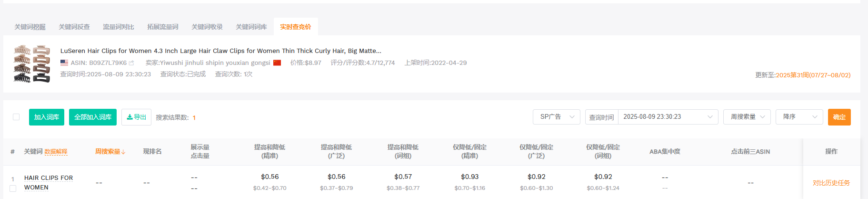Open the 降序 order dropdown
This screenshot has width=868, height=199.
point(799,117)
